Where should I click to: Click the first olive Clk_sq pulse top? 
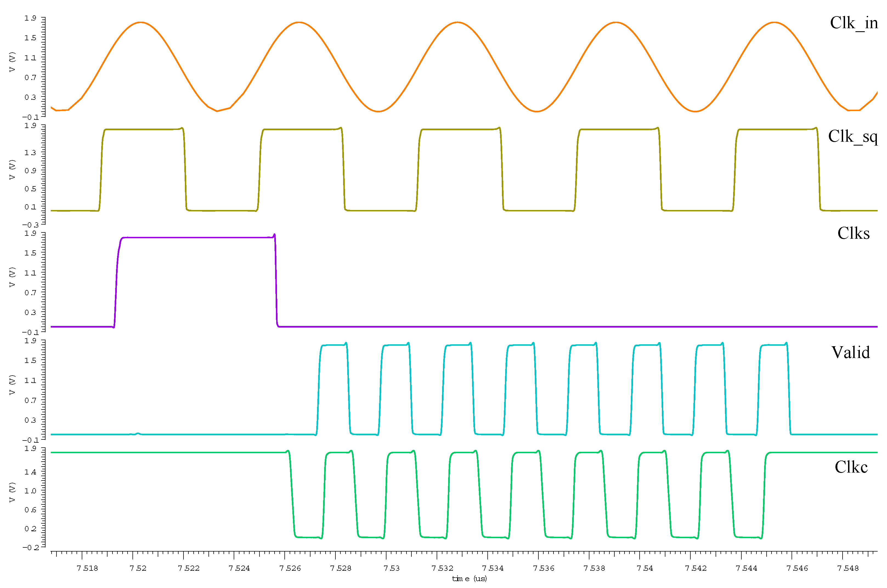(143, 129)
